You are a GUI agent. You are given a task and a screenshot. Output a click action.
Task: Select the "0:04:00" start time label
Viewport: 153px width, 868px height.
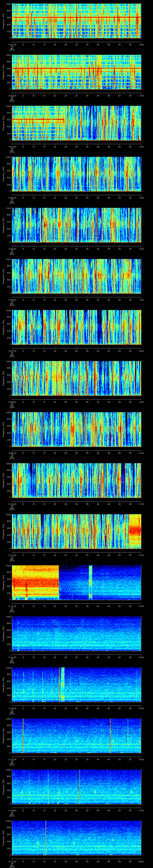(12, 198)
